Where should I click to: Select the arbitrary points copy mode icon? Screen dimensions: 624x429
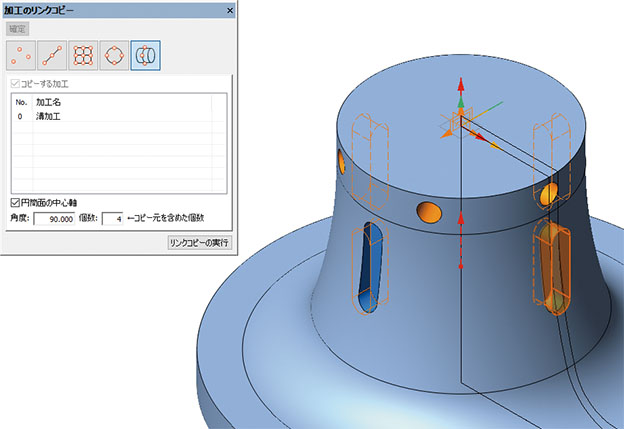click(22, 54)
